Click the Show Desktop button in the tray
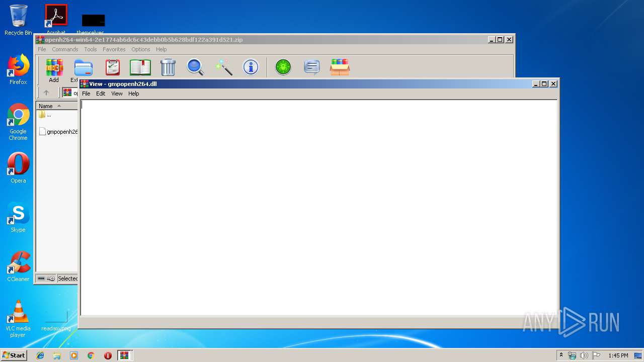Image resolution: width=644 pixels, height=362 pixels. click(x=638, y=355)
